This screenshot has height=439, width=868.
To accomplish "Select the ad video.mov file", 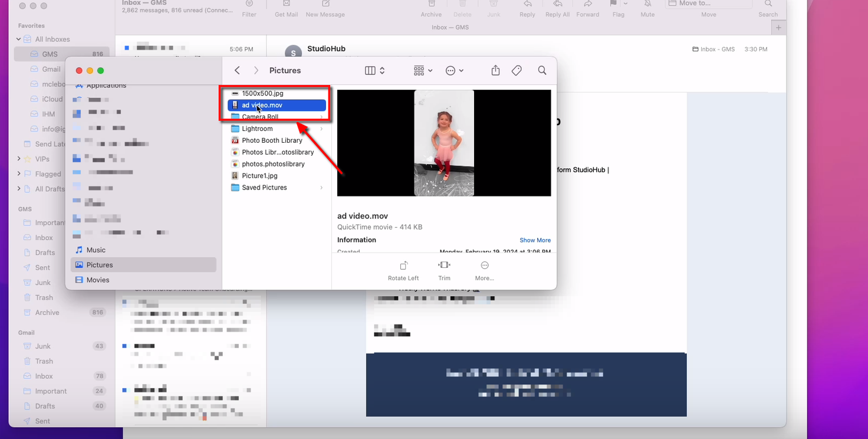I will click(x=277, y=105).
